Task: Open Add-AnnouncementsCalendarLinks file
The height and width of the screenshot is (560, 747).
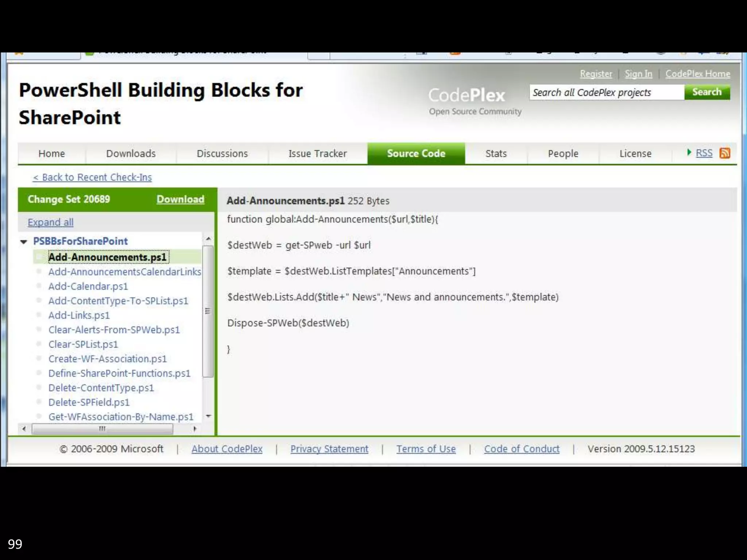Action: click(x=125, y=272)
